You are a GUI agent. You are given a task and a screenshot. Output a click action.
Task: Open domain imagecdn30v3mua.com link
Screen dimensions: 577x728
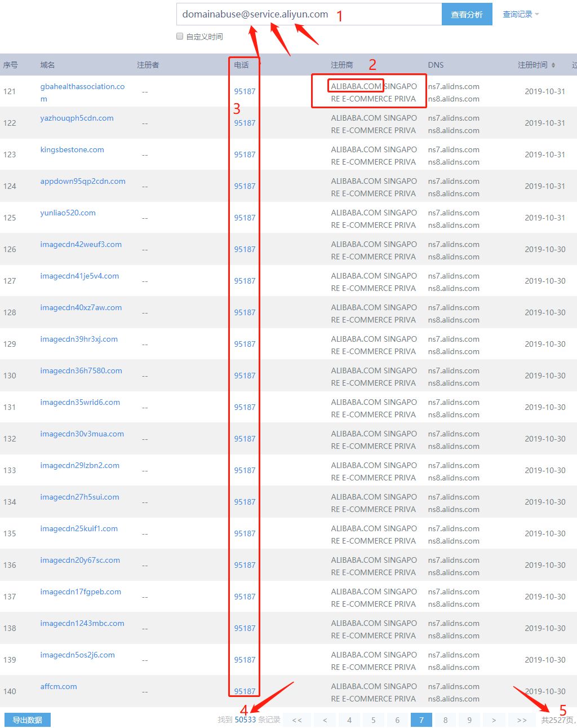(x=82, y=434)
